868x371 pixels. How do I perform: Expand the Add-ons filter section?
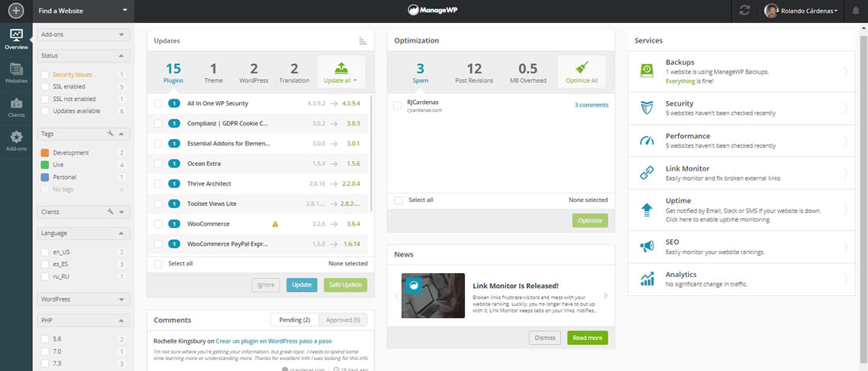pyautogui.click(x=84, y=34)
